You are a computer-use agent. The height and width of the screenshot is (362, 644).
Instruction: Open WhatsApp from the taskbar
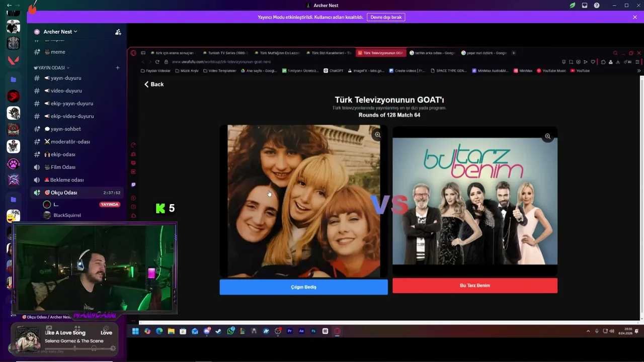pyautogui.click(x=230, y=331)
